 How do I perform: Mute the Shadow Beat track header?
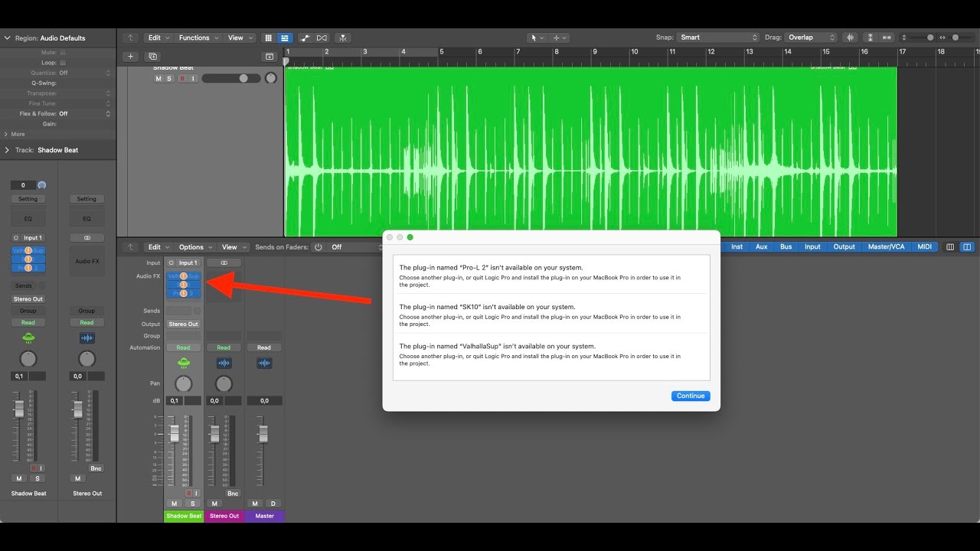(x=158, y=78)
